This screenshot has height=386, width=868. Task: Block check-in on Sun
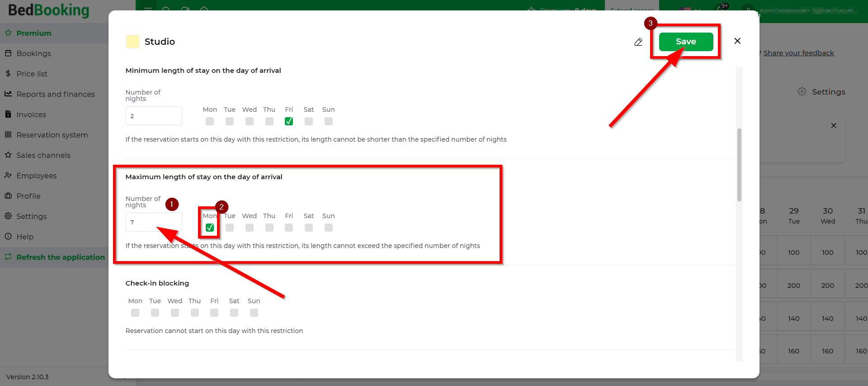[x=254, y=313]
